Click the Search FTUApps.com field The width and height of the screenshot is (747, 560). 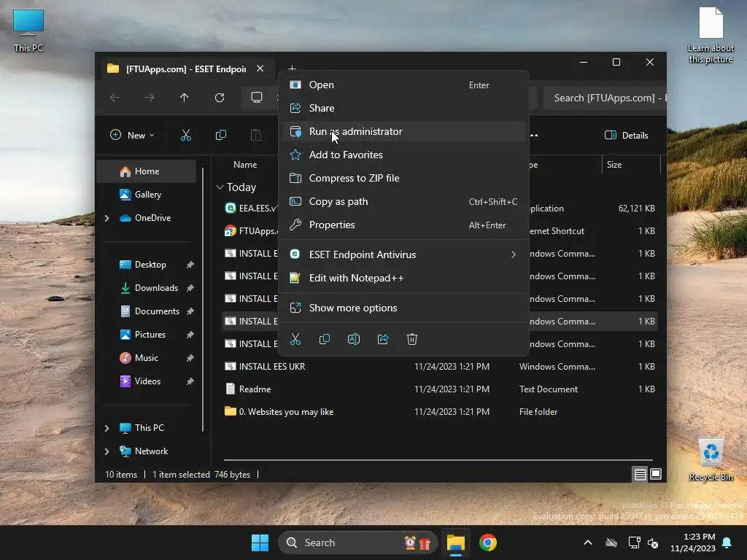click(605, 98)
